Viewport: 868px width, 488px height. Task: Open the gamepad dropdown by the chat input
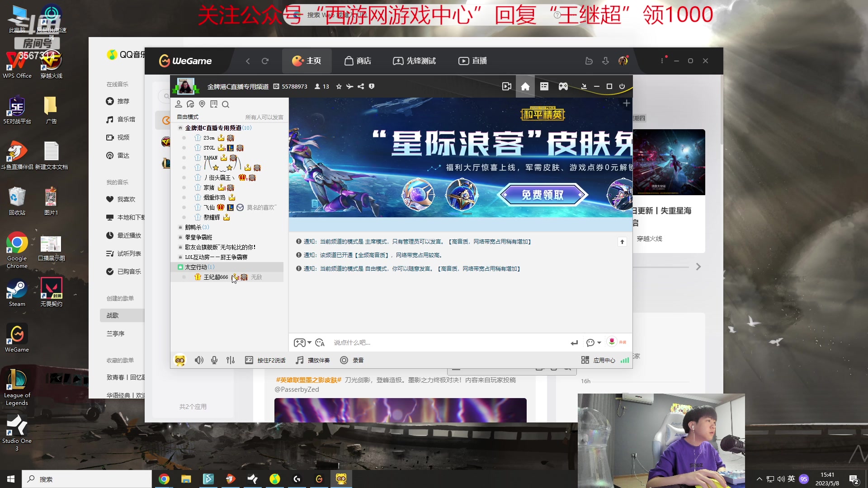pos(302,343)
